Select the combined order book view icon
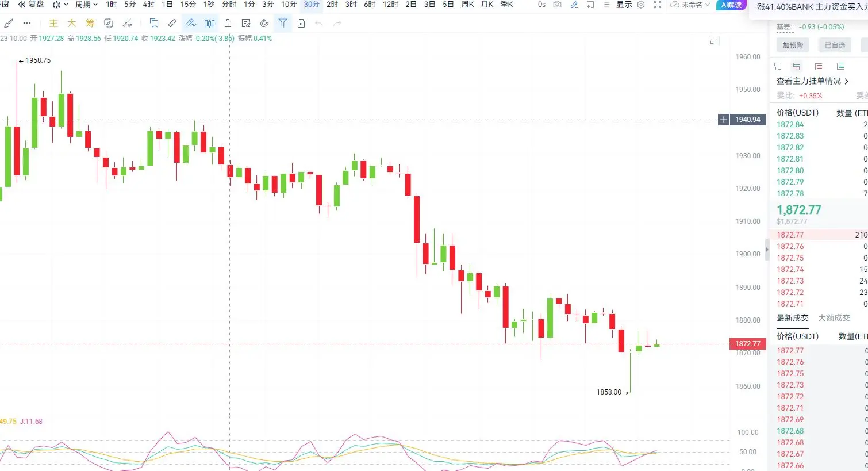 (x=796, y=67)
